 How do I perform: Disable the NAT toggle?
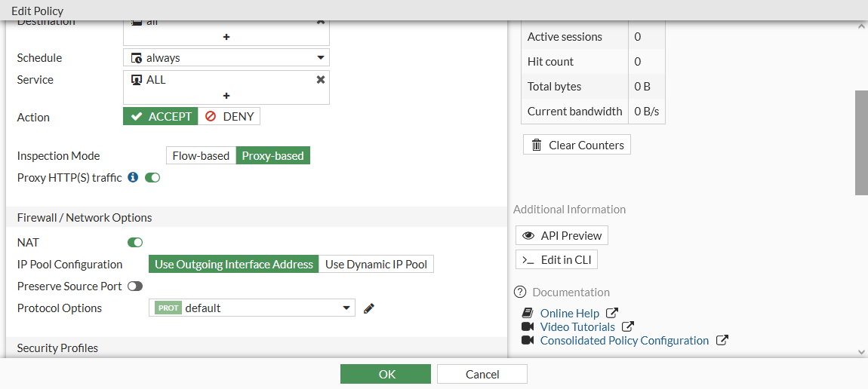click(x=135, y=243)
